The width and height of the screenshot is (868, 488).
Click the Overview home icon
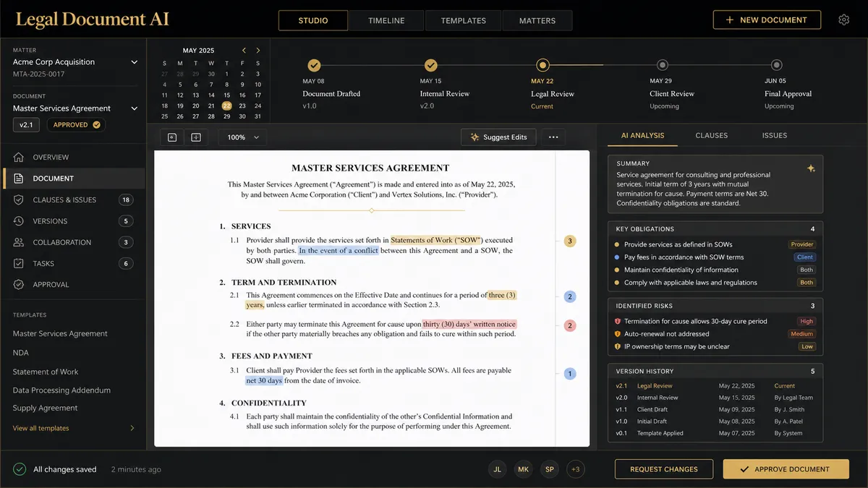coord(19,157)
